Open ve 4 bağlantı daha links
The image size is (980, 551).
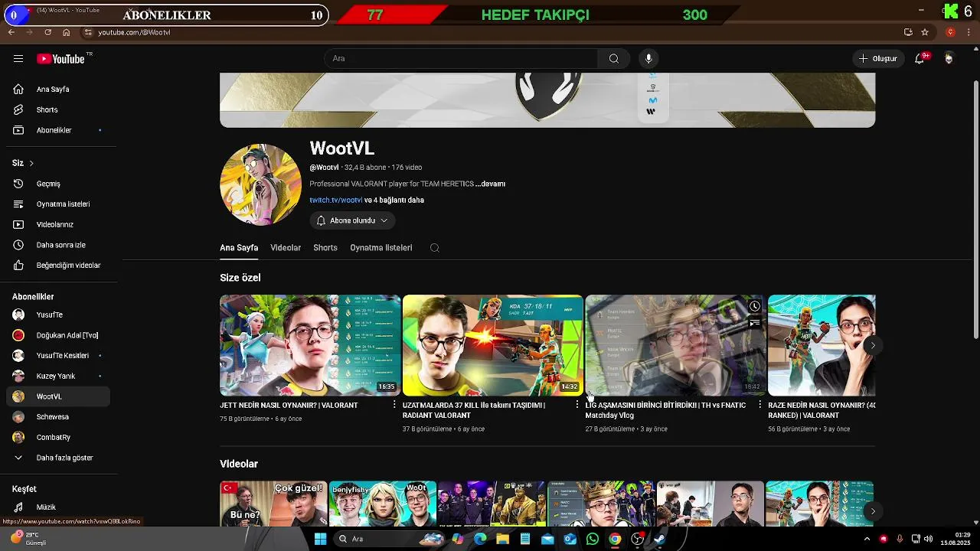(x=394, y=201)
